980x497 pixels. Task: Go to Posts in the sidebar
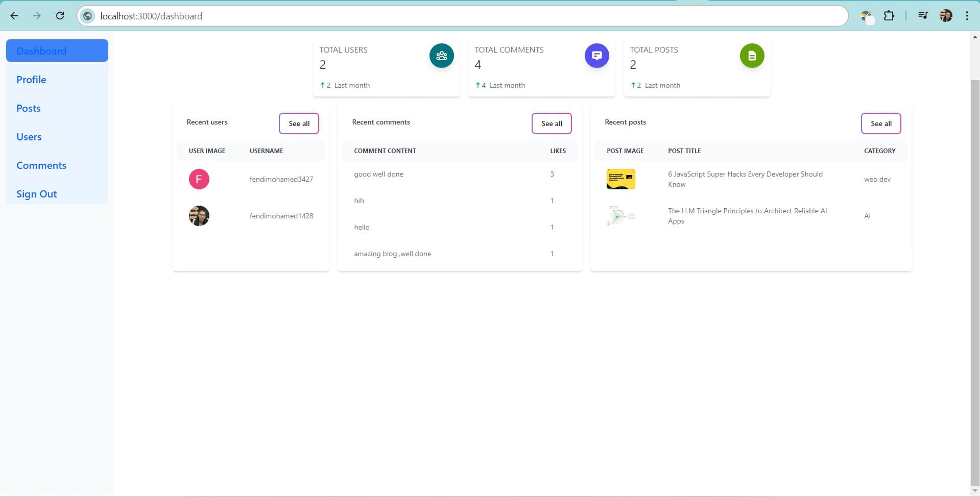tap(29, 108)
